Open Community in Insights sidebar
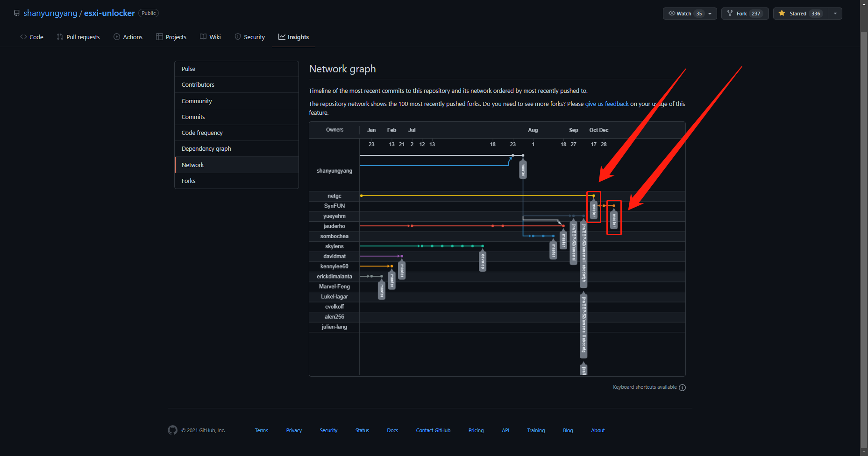 pyautogui.click(x=236, y=101)
